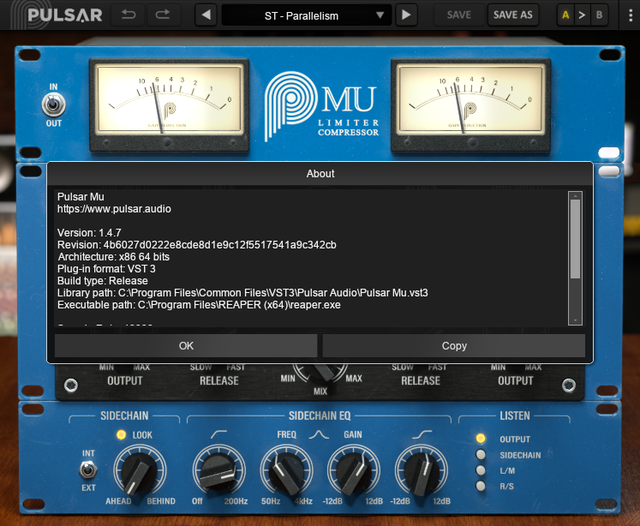This screenshot has width=640, height=526.
Task: Click the bell filter shape icon
Action: tap(319, 435)
